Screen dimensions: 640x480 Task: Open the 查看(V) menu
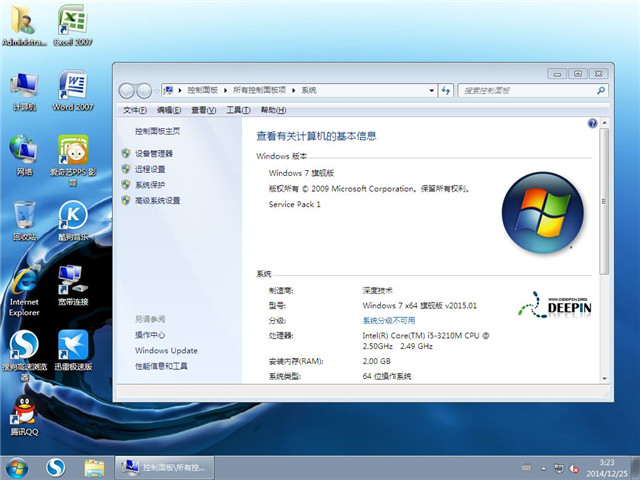tap(203, 110)
